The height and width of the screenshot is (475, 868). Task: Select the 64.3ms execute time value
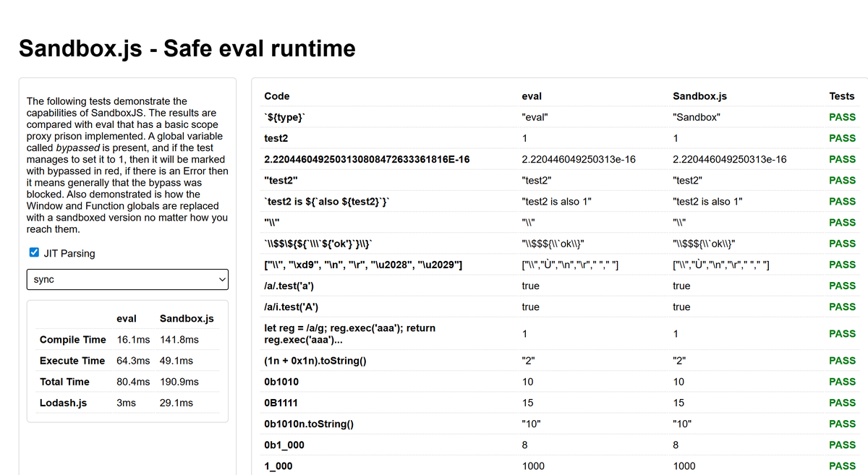pyautogui.click(x=133, y=360)
